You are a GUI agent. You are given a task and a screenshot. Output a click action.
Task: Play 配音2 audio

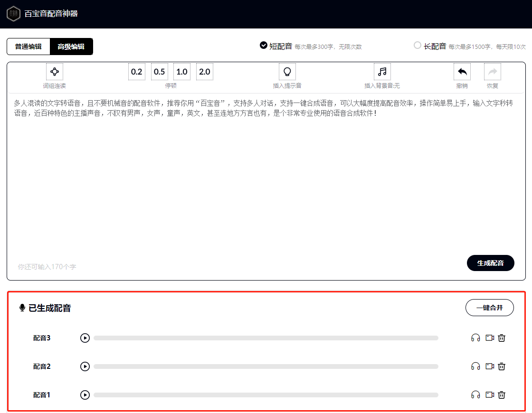(x=85, y=366)
